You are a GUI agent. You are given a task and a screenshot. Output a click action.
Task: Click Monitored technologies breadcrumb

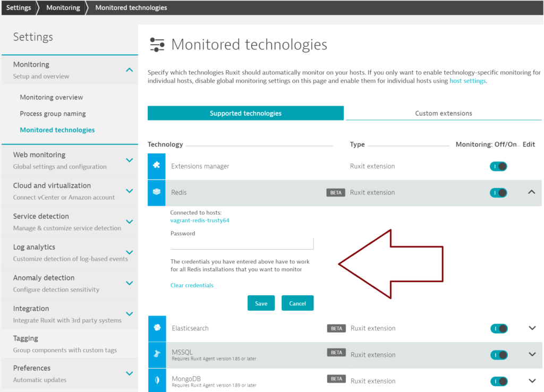[x=131, y=7]
